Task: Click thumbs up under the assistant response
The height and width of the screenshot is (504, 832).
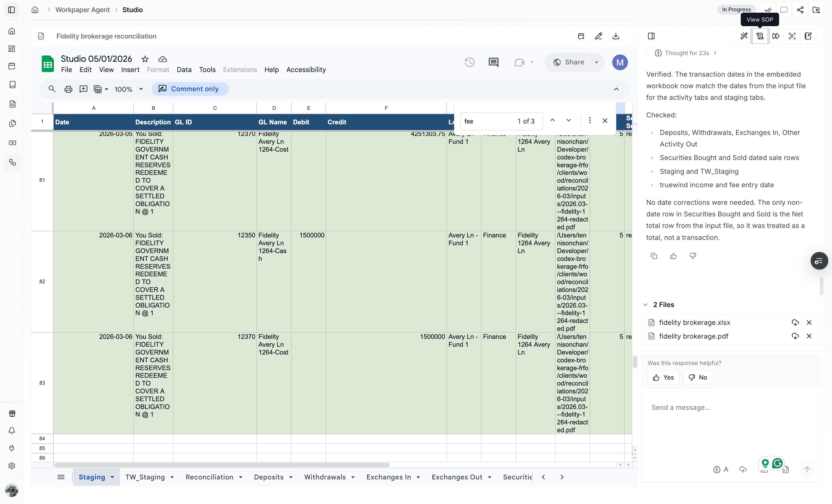Action: pos(673,256)
